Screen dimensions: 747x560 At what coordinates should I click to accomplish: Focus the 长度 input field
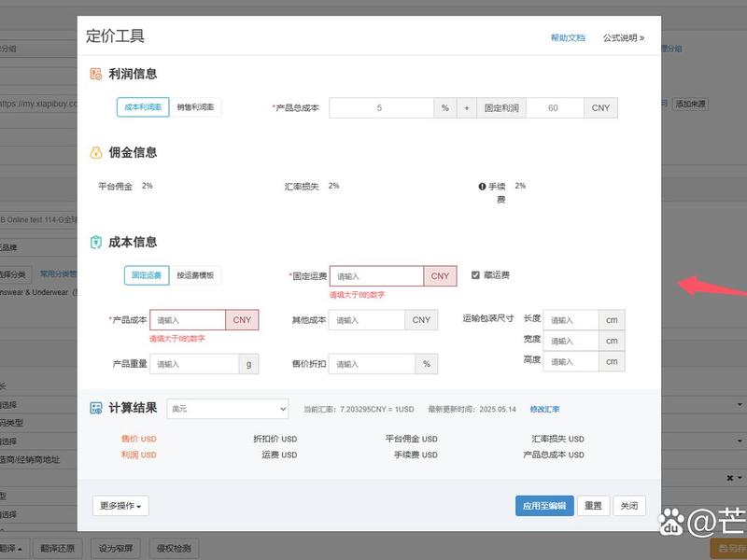[571, 320]
